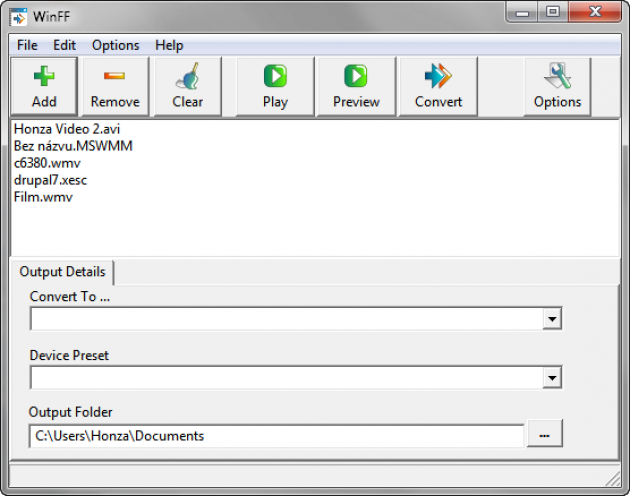630x496 pixels.
Task: Open the File menu
Action: pyautogui.click(x=27, y=45)
